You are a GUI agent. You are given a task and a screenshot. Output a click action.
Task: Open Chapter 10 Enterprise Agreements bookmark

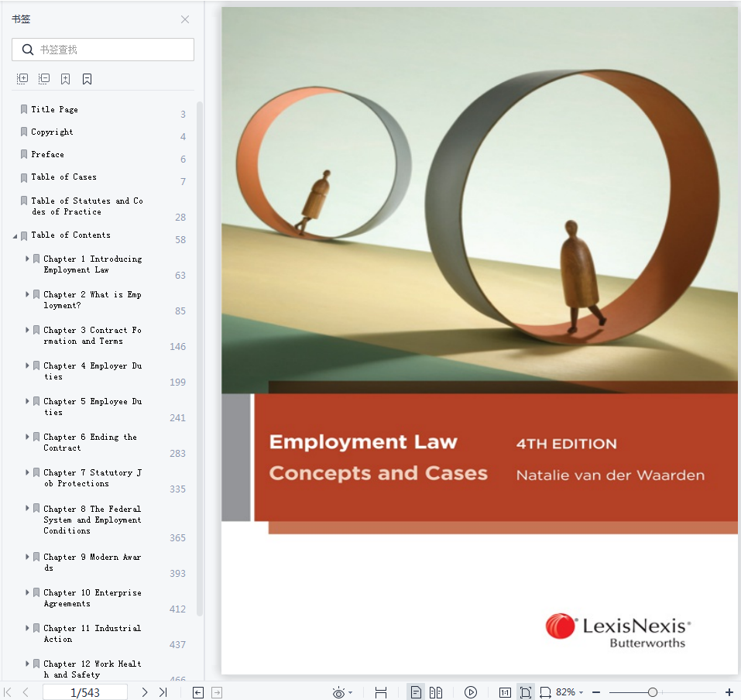(x=93, y=598)
